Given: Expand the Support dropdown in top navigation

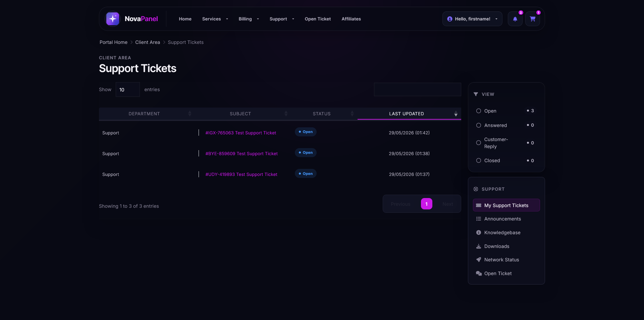Looking at the screenshot, I should coord(282,19).
